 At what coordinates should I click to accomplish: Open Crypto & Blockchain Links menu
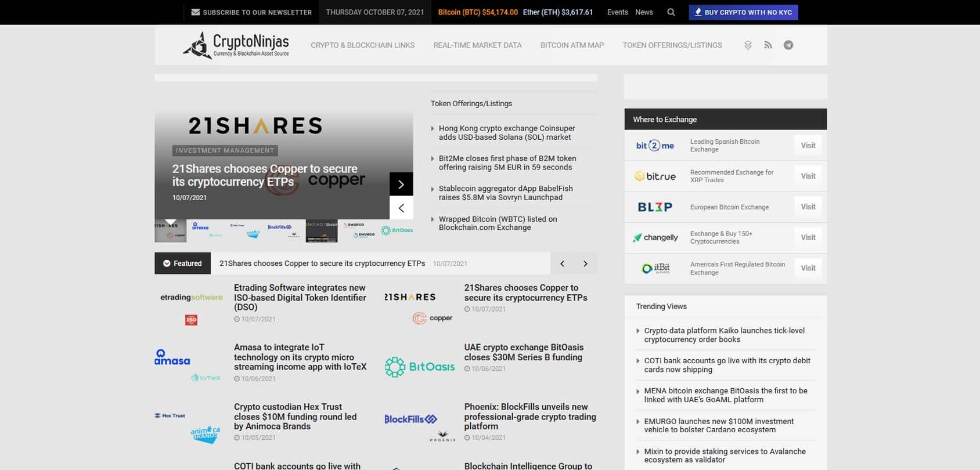(363, 45)
